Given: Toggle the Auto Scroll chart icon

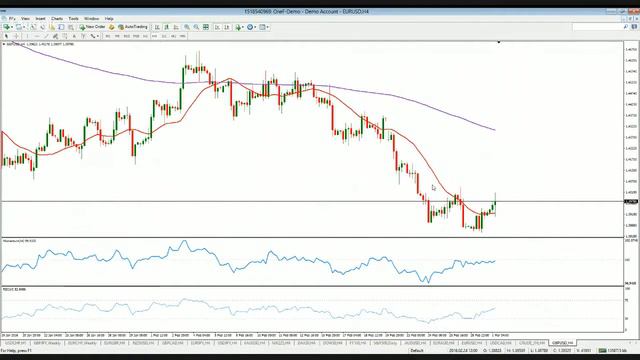Looking at the screenshot, I should (x=217, y=27).
